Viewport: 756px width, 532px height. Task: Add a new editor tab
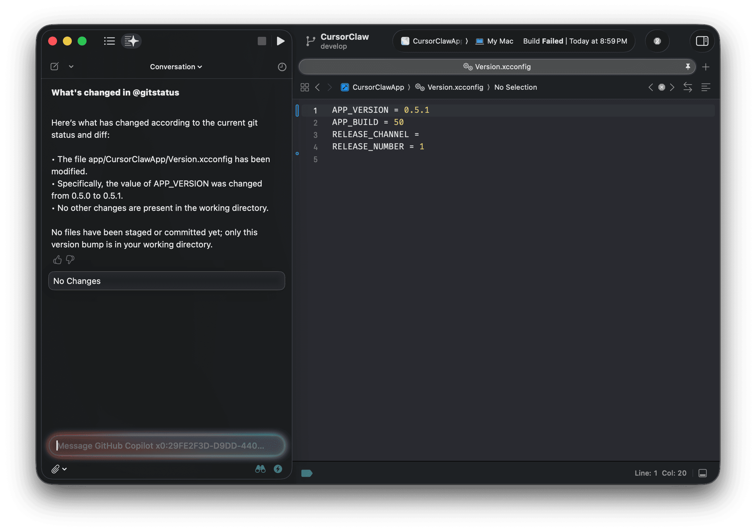(x=705, y=67)
